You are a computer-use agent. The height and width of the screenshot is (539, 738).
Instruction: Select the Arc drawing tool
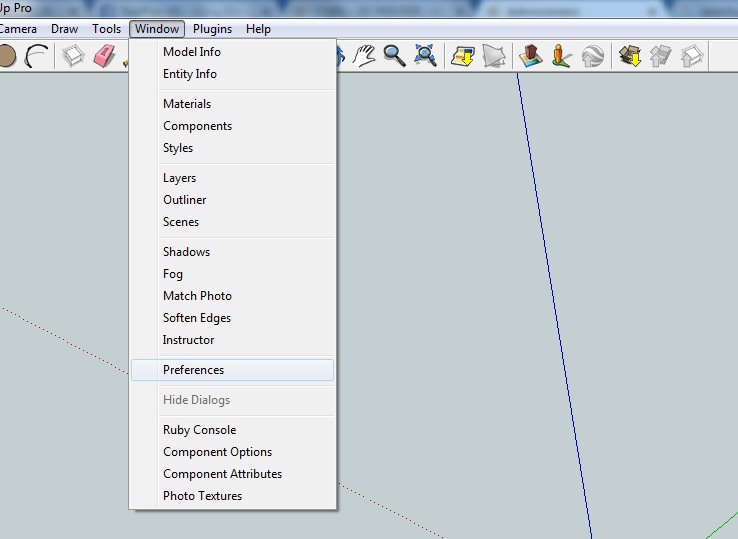[x=37, y=56]
